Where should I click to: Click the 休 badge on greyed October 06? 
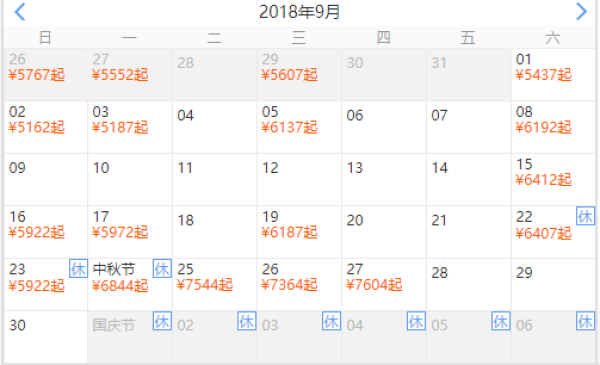tap(585, 321)
